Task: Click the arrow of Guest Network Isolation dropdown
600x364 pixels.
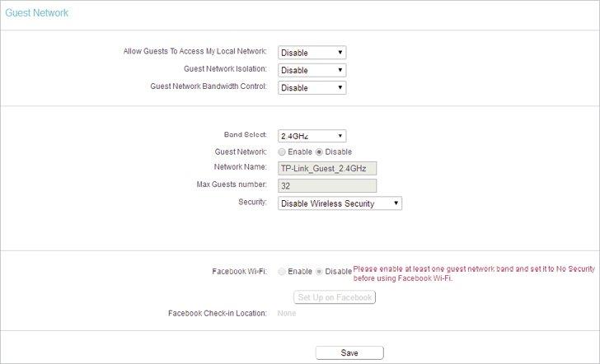Action: pos(340,70)
